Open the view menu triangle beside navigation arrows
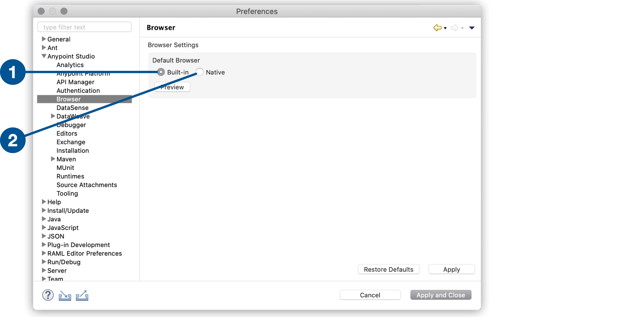The width and height of the screenshot is (644, 317). 472,28
